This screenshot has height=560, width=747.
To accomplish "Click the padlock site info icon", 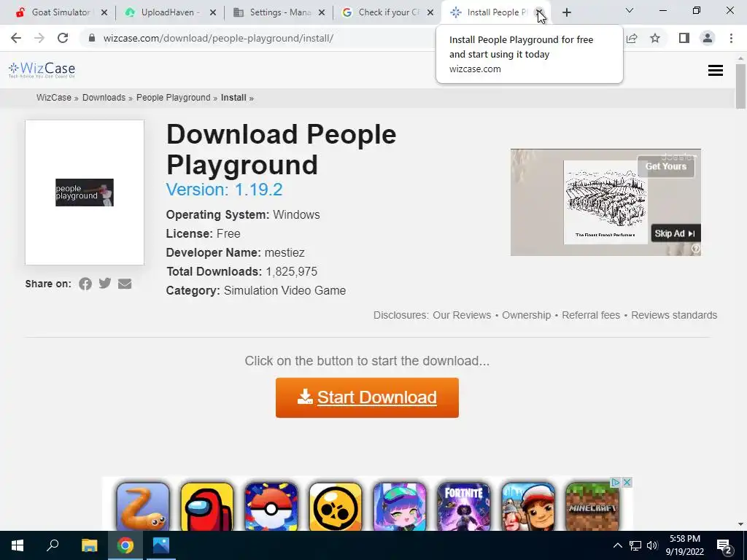I will [x=92, y=38].
